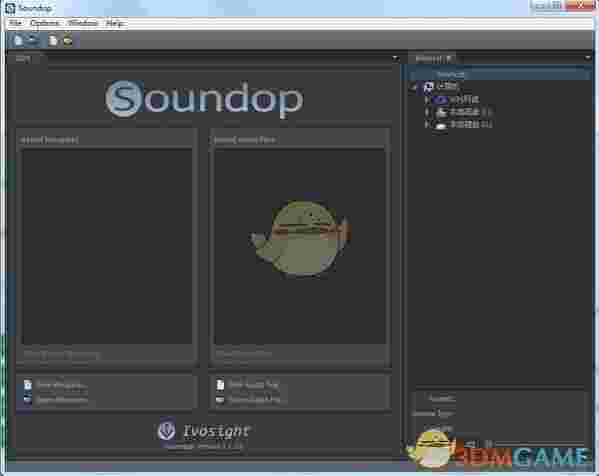This screenshot has width=599, height=476.
Task: Open the Help menu
Action: click(x=114, y=23)
